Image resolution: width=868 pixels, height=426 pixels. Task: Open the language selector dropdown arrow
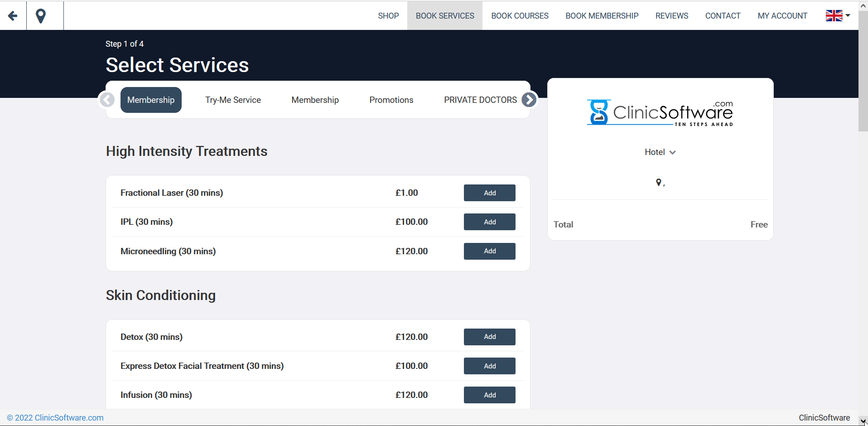click(849, 15)
